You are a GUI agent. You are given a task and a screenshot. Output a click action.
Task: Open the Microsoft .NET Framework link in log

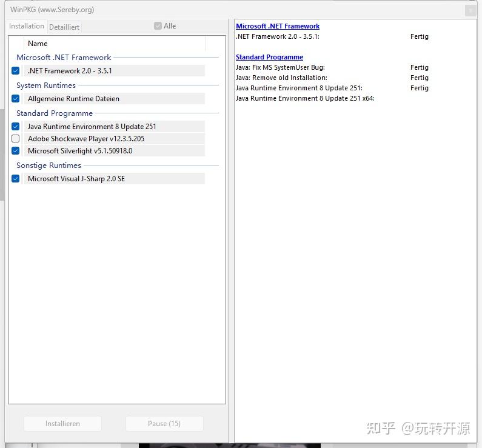pos(278,26)
